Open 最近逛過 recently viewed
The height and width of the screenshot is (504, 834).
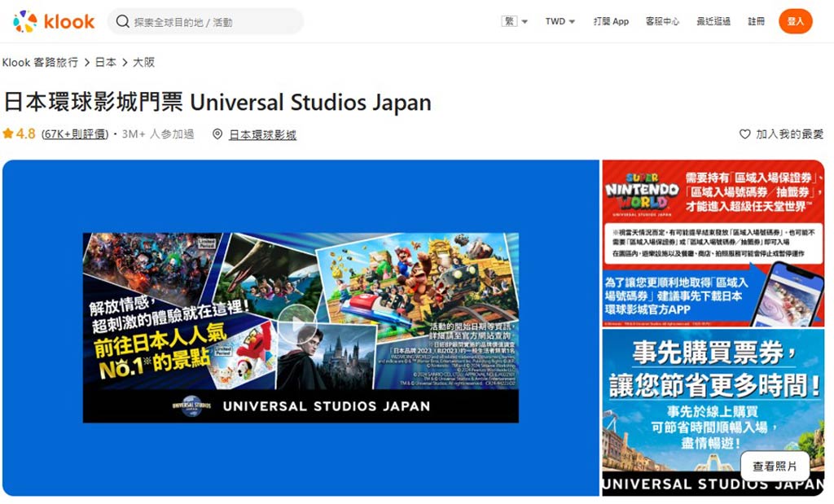(713, 21)
